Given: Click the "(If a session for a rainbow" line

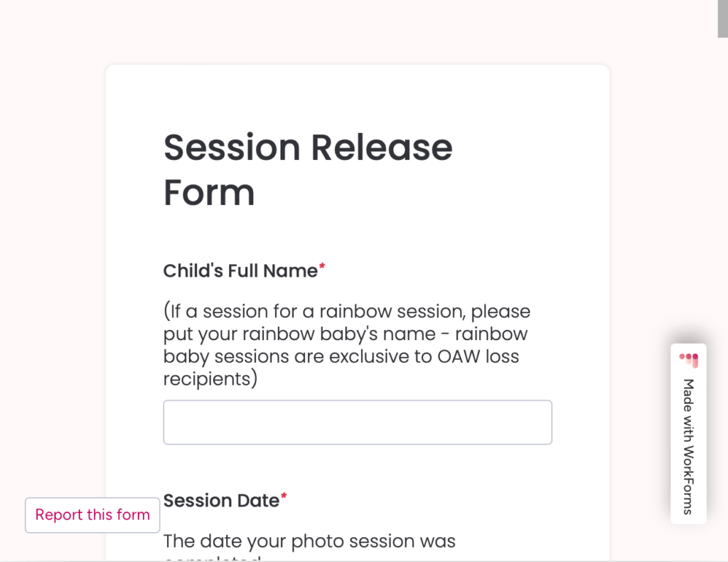Looking at the screenshot, I should pos(347,312).
